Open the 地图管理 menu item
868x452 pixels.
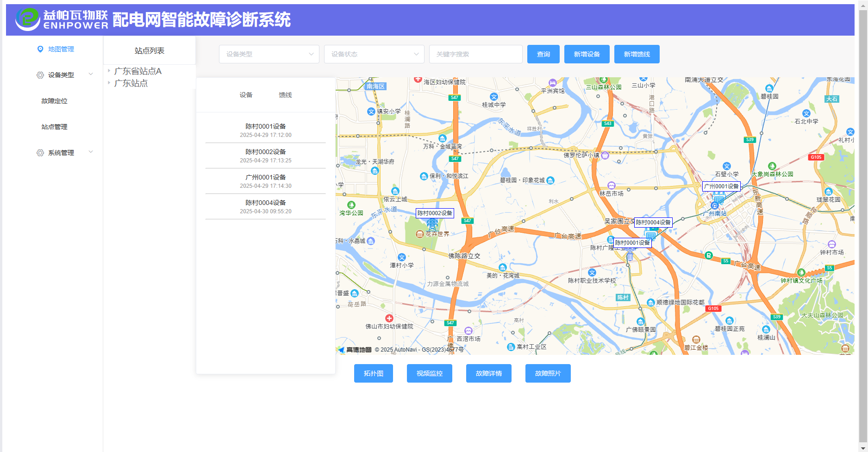point(55,49)
